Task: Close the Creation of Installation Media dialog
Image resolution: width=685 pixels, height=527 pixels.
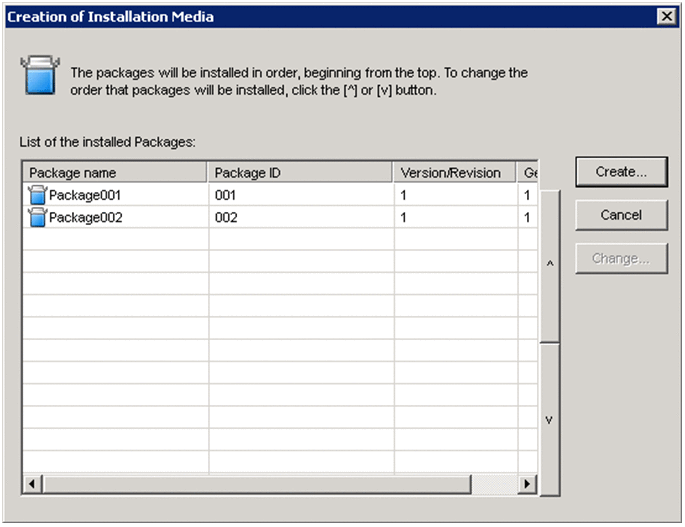Action: 667,17
